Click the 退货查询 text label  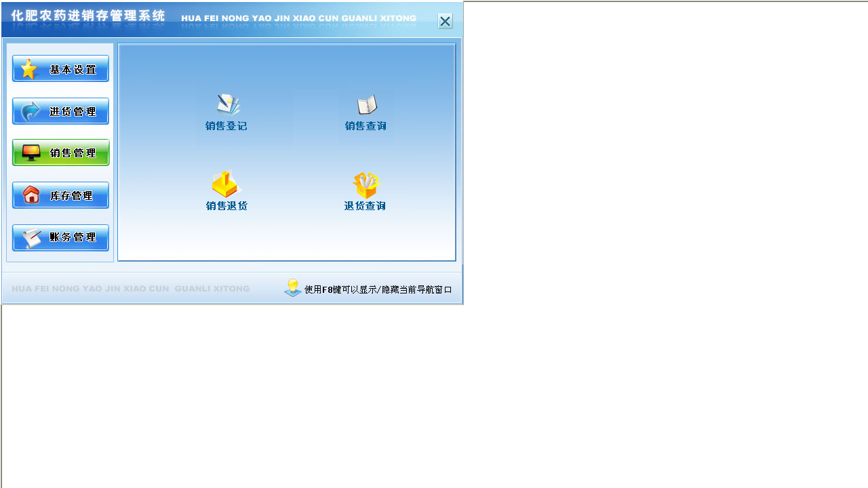(365, 206)
